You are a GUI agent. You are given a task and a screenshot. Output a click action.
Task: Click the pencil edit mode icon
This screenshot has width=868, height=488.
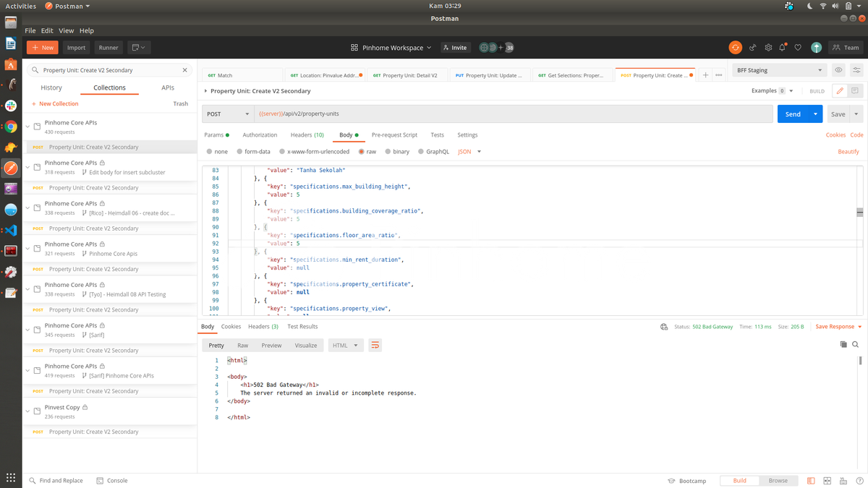pos(840,91)
